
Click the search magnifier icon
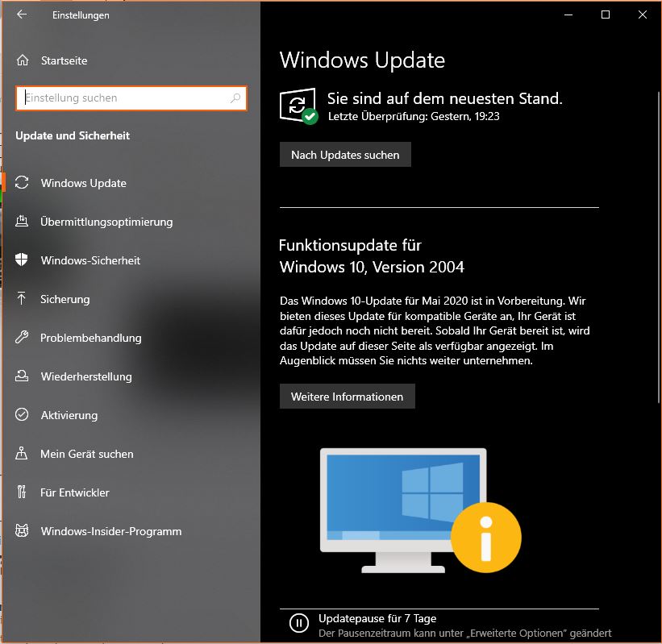[x=235, y=98]
